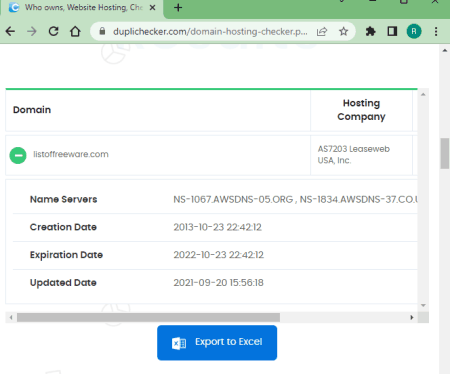The width and height of the screenshot is (450, 374).
Task: Close the Who owns, Website Hosting tab
Action: [152, 7]
